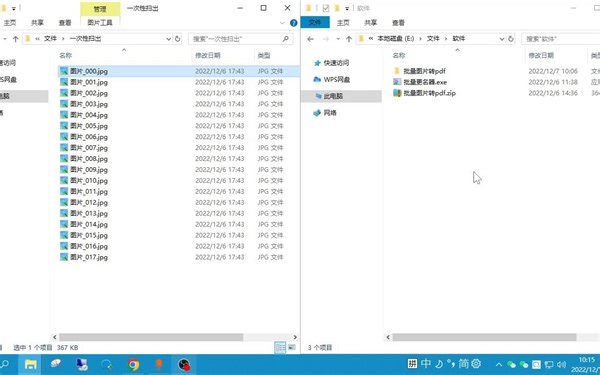Show hidden system tray icons

coord(499,365)
